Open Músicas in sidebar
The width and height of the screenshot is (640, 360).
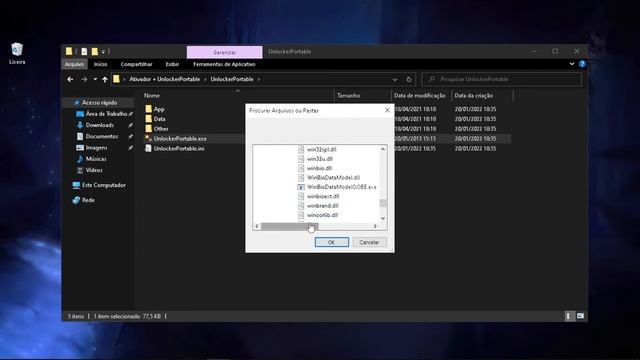coord(96,159)
